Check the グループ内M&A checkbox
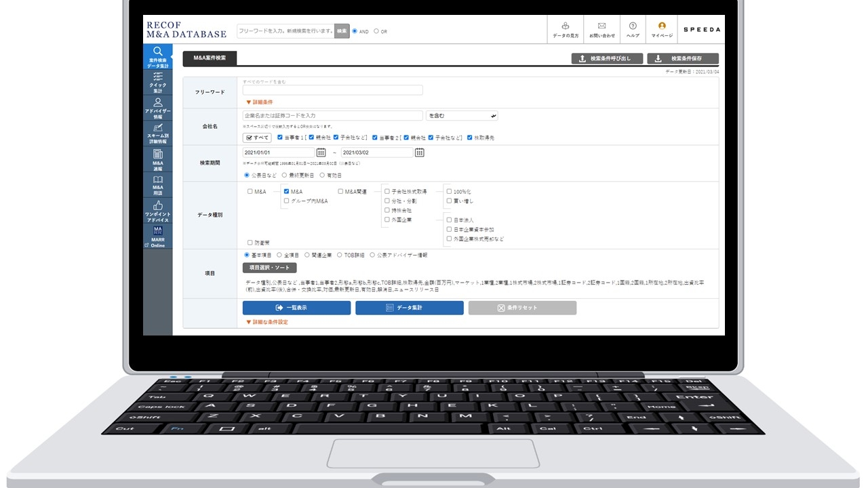The image size is (868, 488). 287,201
